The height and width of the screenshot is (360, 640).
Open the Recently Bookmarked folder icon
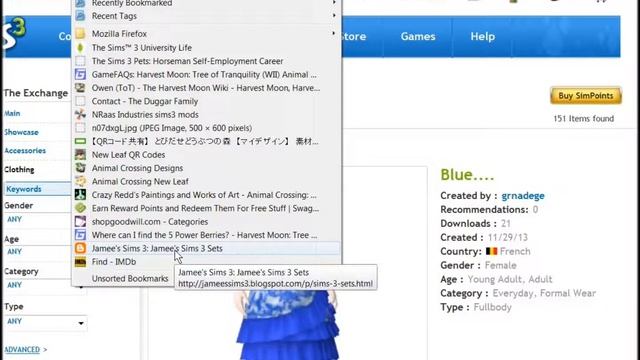point(80,3)
